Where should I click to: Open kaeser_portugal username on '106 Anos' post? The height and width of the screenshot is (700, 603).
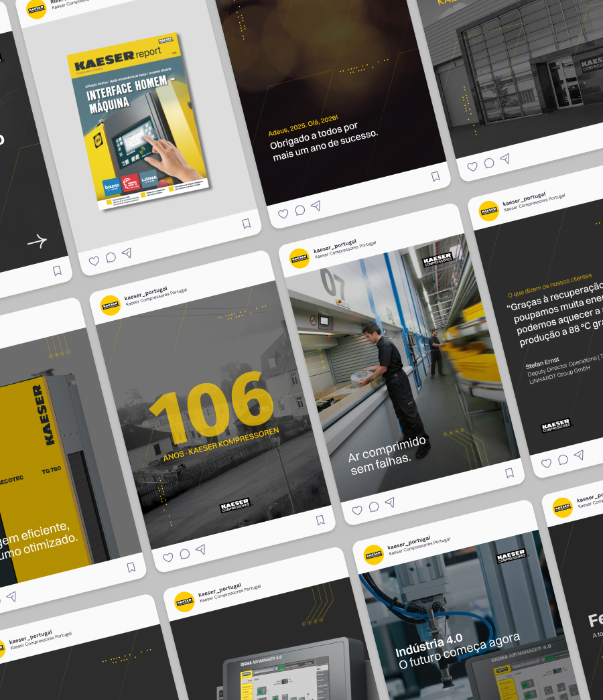pyautogui.click(x=145, y=293)
